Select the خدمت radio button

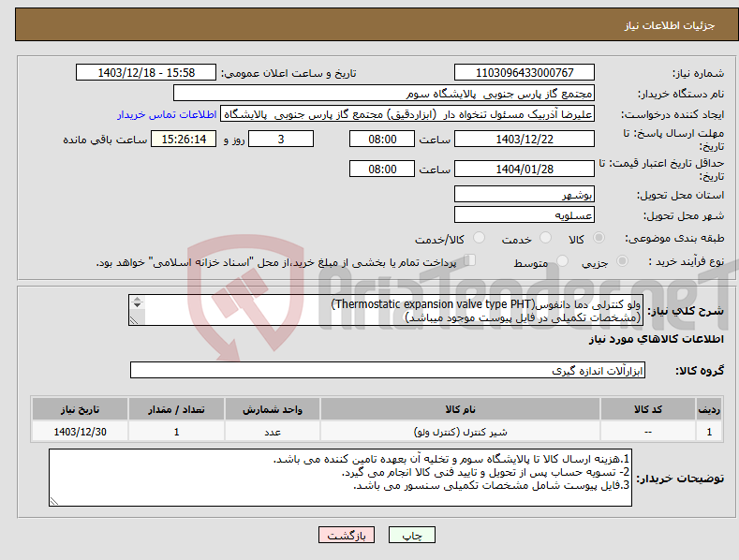click(x=545, y=238)
